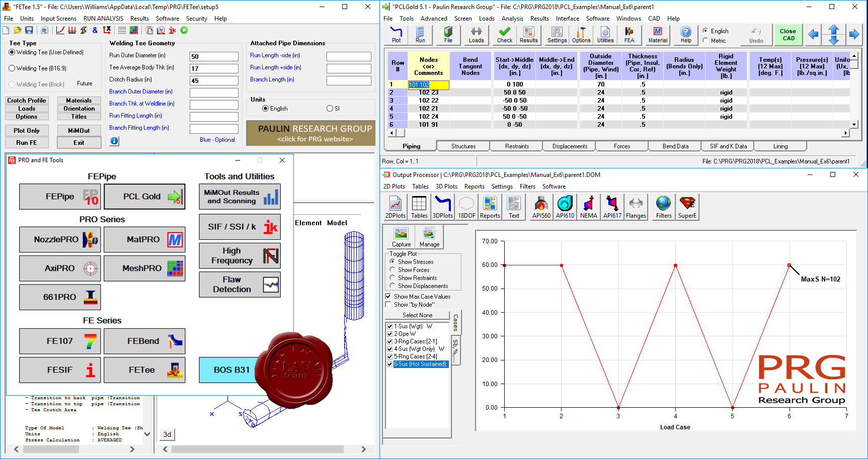Switch to the Bend Data tab
This screenshot has width=868, height=459.
click(675, 146)
